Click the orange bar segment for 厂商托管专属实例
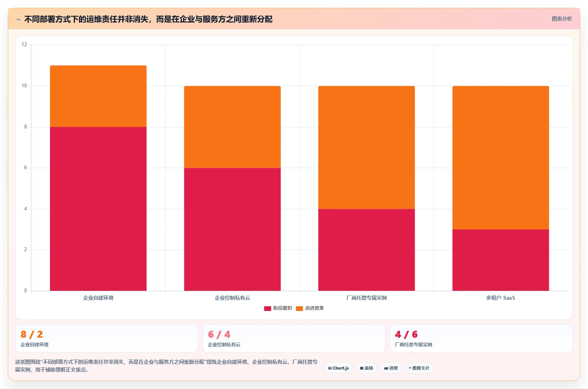 367,148
